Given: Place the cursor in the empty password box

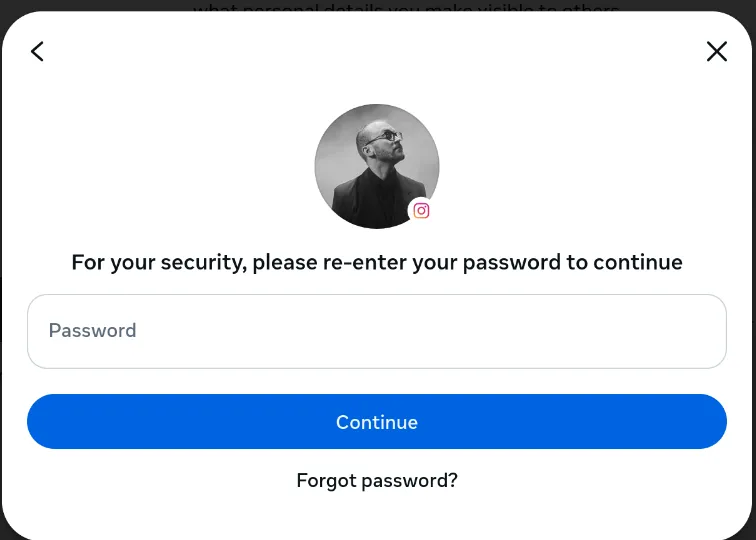Looking at the screenshot, I should tap(377, 331).
